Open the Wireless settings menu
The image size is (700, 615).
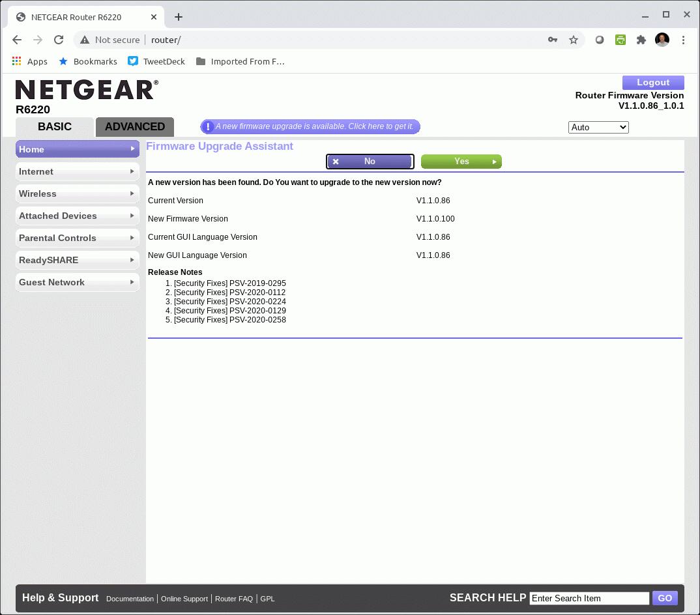tap(77, 193)
